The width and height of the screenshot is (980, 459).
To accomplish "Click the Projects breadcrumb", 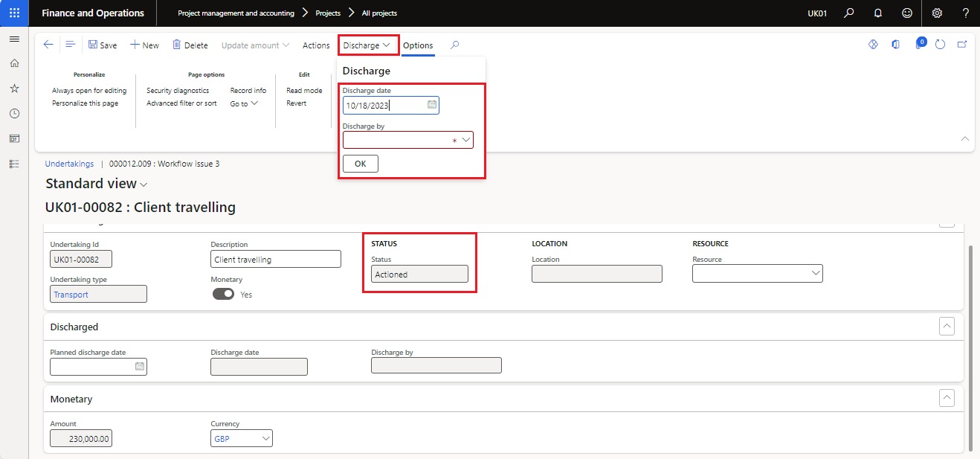I will pyautogui.click(x=326, y=13).
